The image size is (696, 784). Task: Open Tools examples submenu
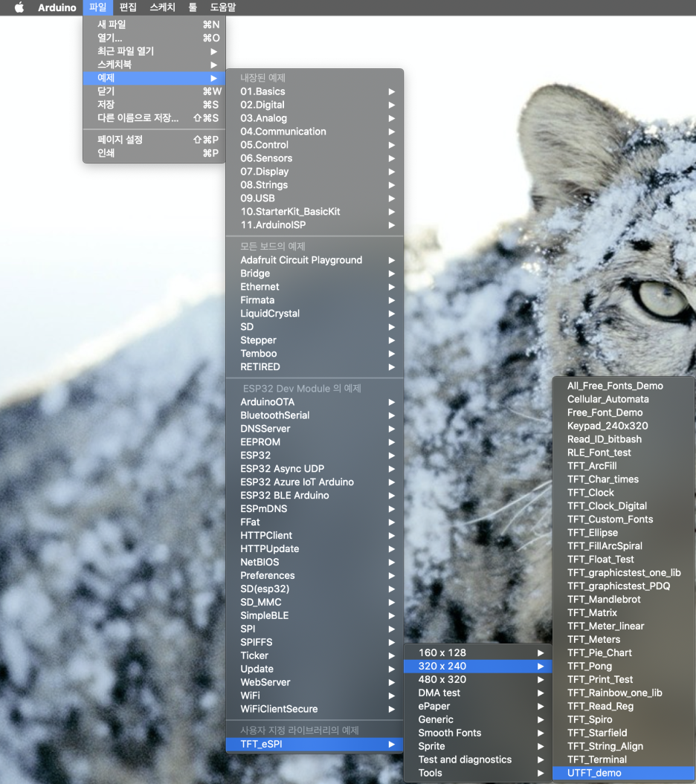[478, 773]
